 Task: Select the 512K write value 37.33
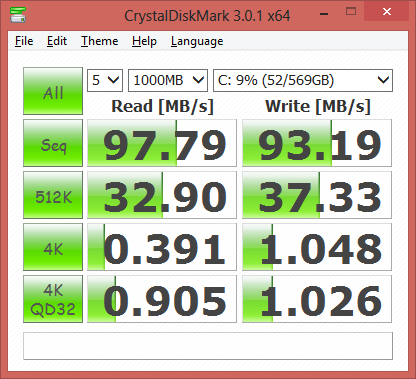click(x=317, y=195)
